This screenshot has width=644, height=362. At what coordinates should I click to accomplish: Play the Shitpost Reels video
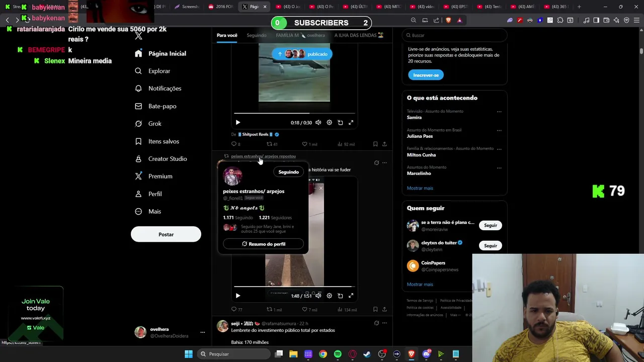click(238, 122)
